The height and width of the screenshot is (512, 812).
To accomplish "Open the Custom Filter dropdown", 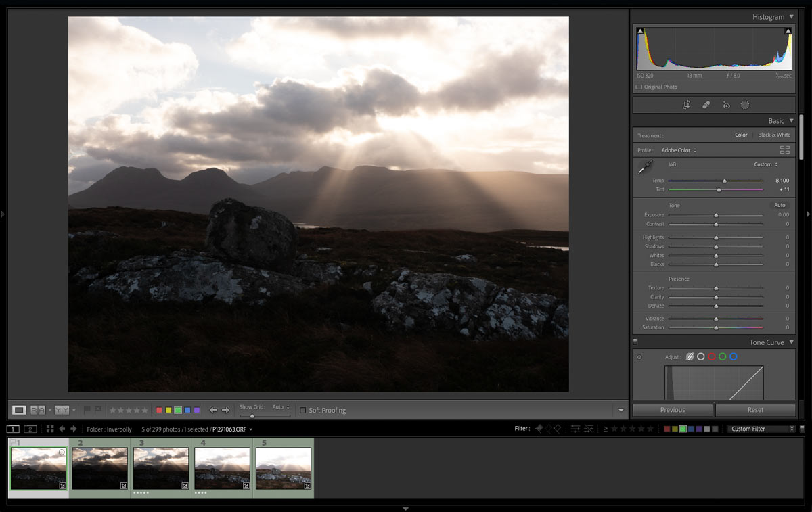I will [761, 429].
